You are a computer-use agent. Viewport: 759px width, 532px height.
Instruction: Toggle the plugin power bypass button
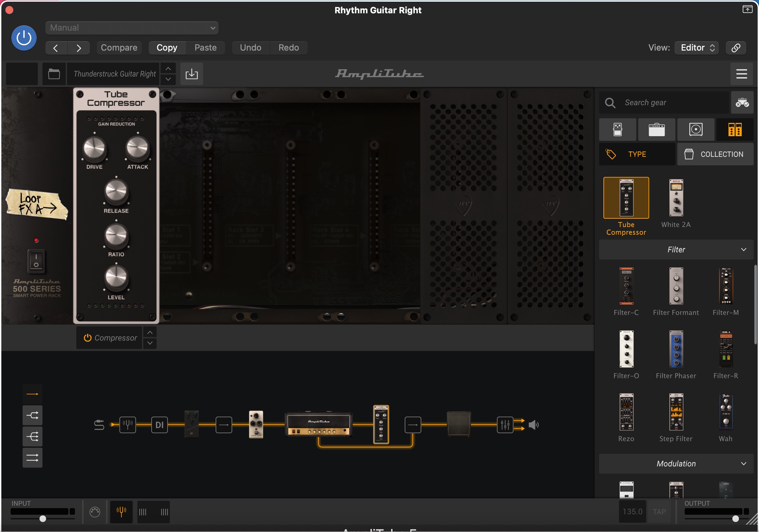tap(24, 38)
